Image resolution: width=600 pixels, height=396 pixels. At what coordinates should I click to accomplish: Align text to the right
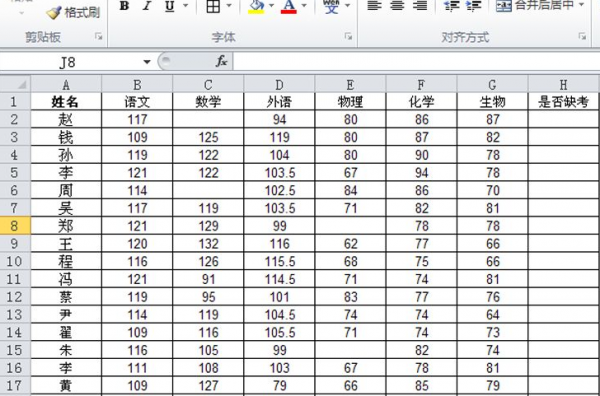420,6
